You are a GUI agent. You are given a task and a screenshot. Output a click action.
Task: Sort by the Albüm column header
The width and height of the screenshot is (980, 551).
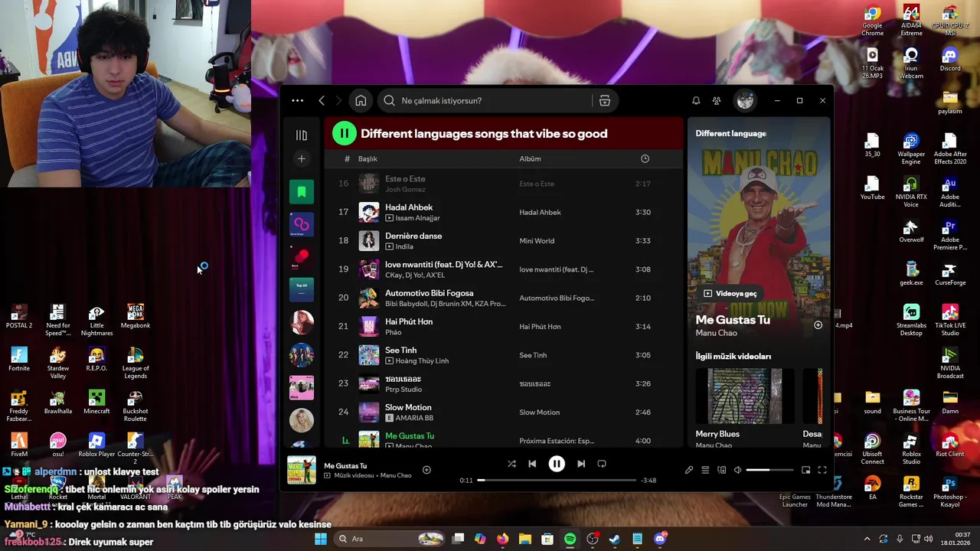tap(530, 158)
